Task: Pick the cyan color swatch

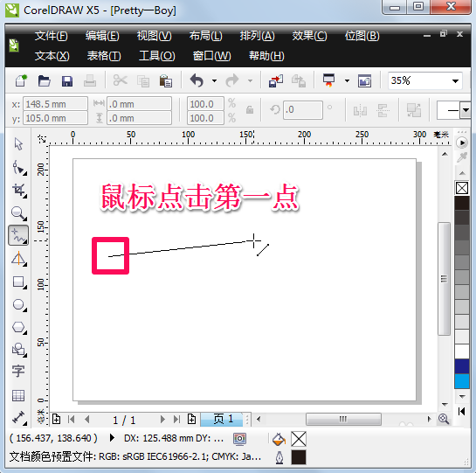Action: [462, 381]
